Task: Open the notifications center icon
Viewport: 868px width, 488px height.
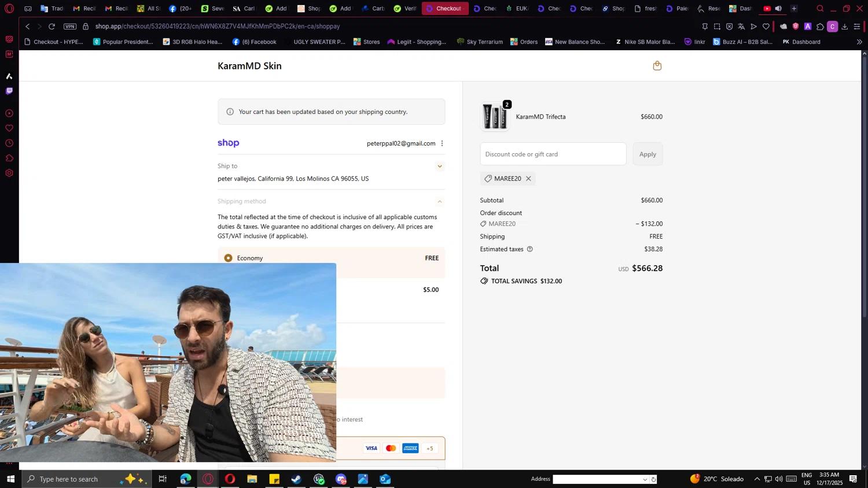Action: point(853,479)
